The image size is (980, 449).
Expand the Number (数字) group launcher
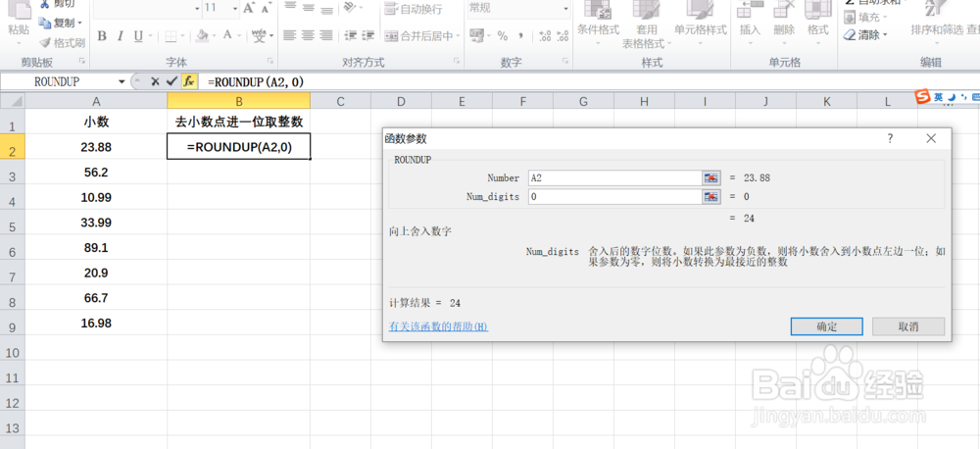(x=565, y=62)
